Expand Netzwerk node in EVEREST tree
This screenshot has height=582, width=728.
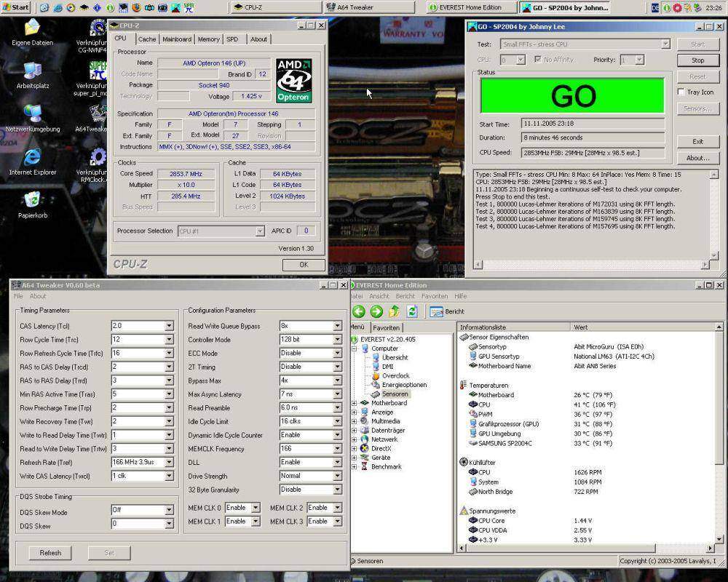(x=355, y=439)
